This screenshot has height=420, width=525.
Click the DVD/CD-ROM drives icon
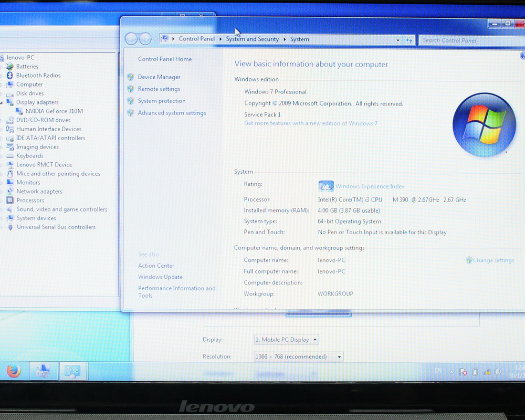point(10,120)
